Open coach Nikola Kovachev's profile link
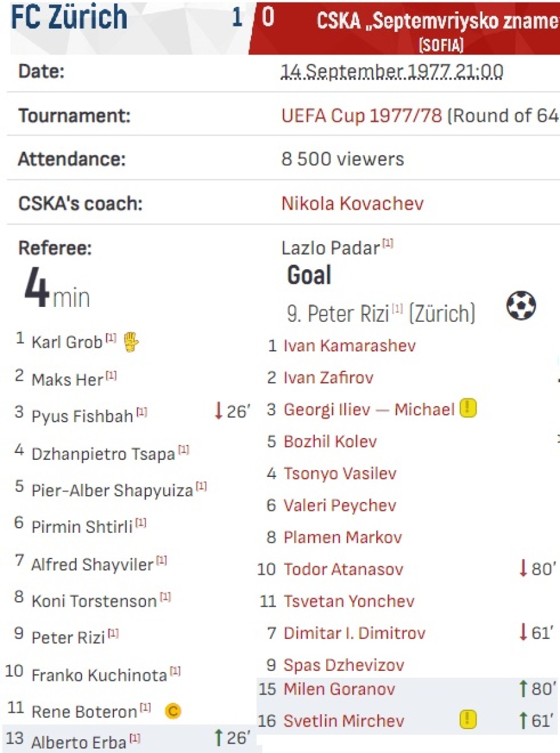This screenshot has width=560, height=753. pos(352,203)
